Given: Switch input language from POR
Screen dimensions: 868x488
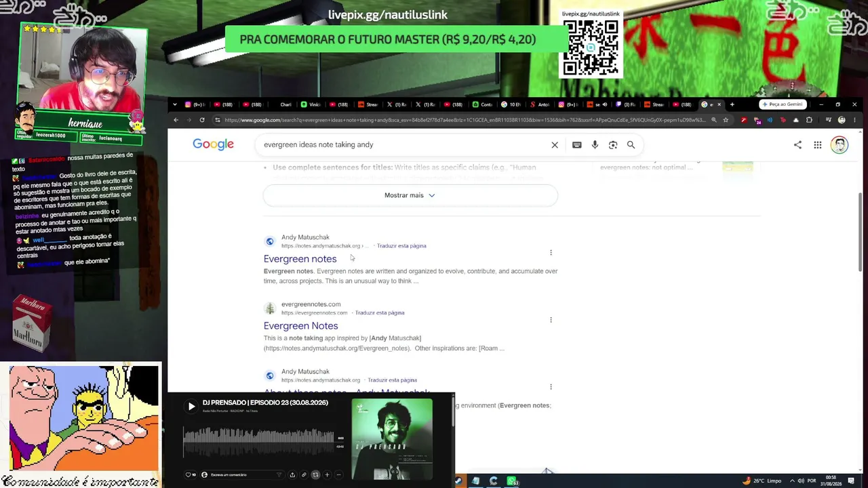Looking at the screenshot, I should pyautogui.click(x=812, y=481).
